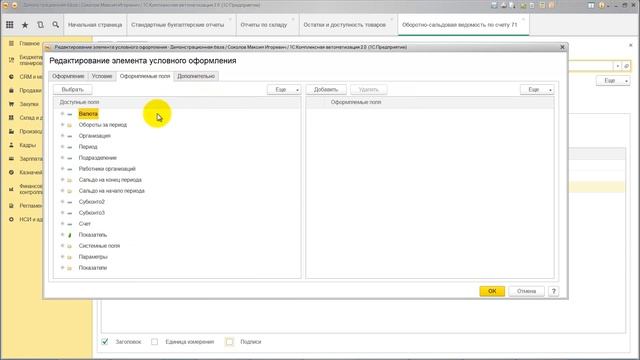Click the Добавить button
The width and height of the screenshot is (640, 360).
(326, 89)
